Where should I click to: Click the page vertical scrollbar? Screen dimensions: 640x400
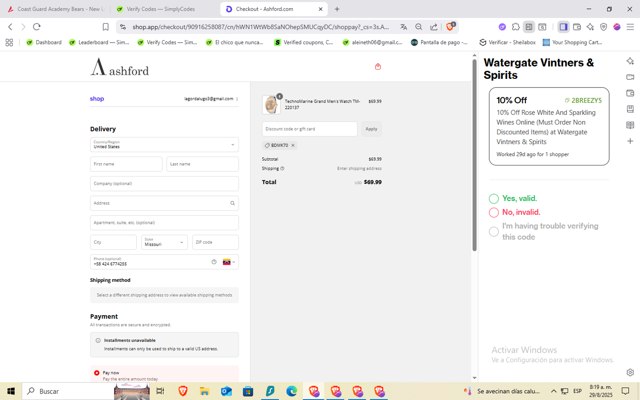[x=474, y=155]
